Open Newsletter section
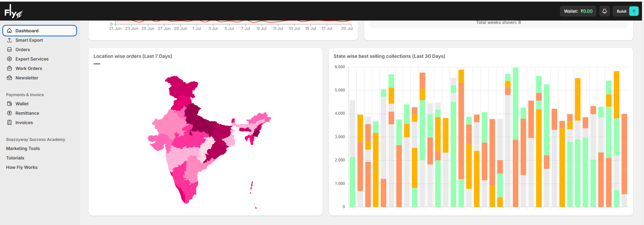 [x=27, y=78]
